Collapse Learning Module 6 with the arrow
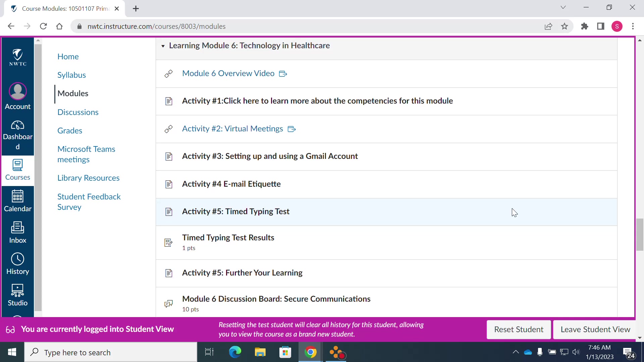644x362 pixels. (163, 46)
